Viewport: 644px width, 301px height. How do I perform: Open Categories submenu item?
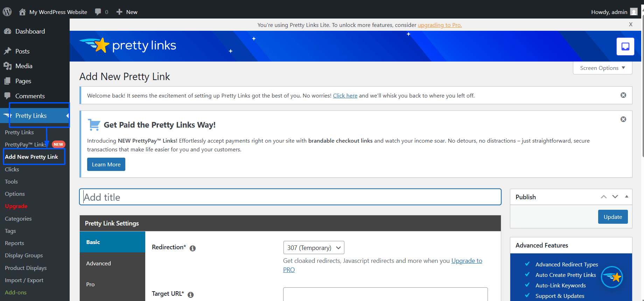18,218
